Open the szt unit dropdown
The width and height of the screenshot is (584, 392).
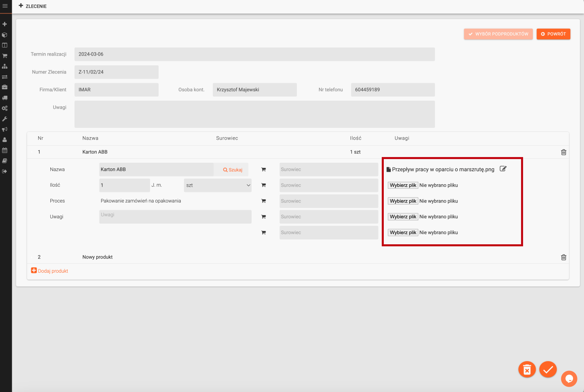pos(218,185)
